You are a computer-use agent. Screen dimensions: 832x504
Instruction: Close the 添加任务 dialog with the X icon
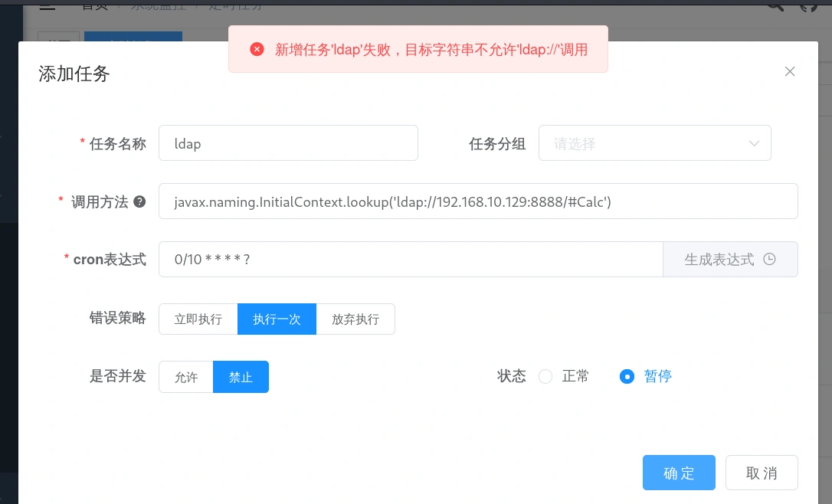(790, 72)
